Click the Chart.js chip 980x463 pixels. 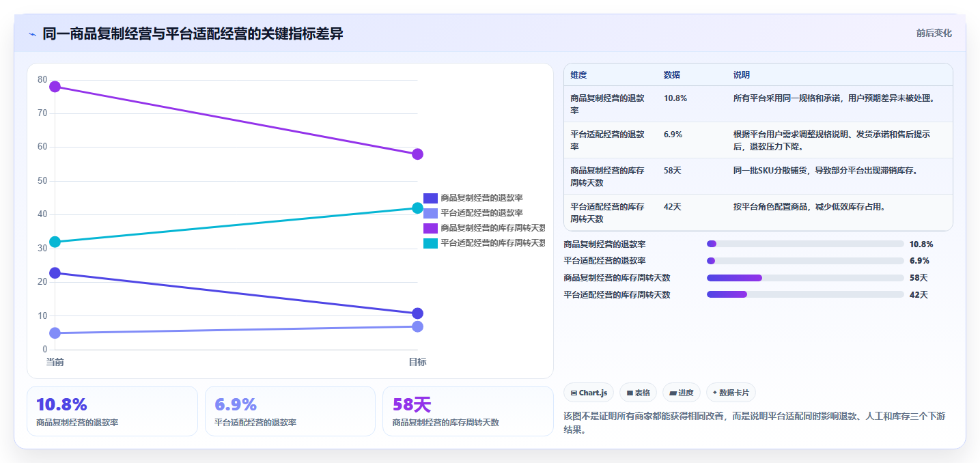(x=589, y=393)
